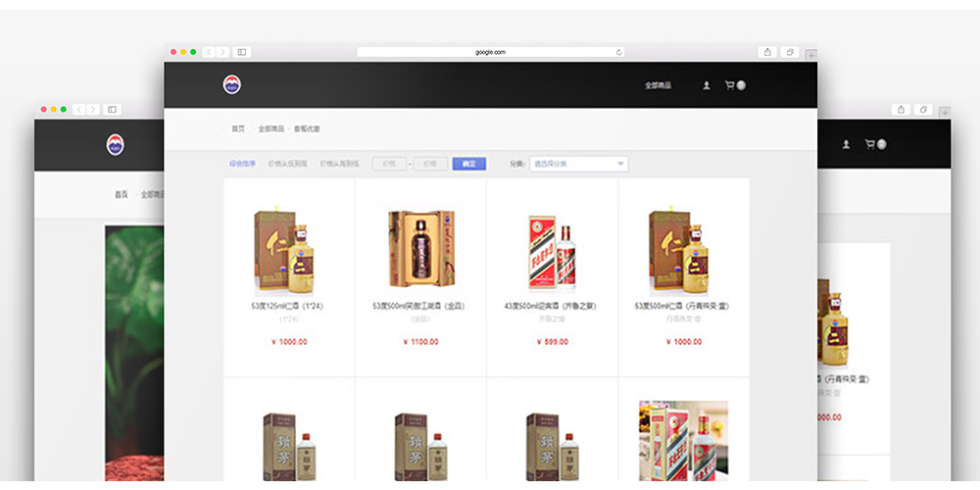Open the cart icon in front window header
980x490 pixels.
(729, 85)
